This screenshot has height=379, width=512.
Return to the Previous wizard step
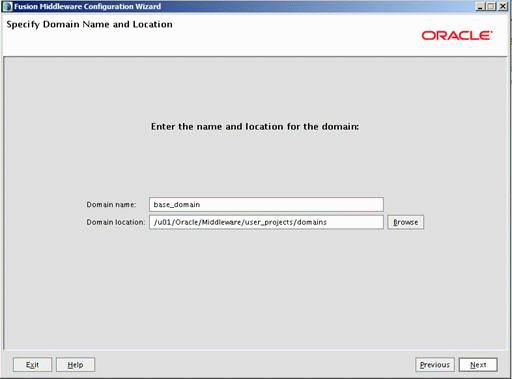435,365
